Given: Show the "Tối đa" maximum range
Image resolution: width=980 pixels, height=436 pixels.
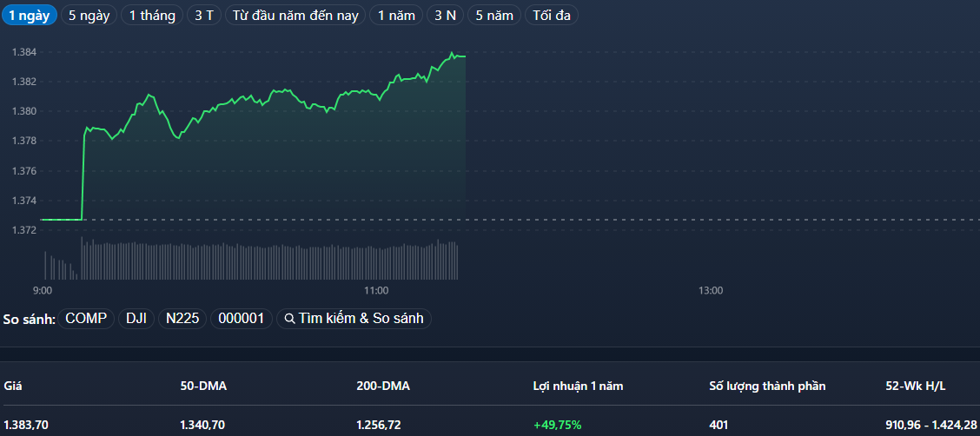Looking at the screenshot, I should [552, 16].
